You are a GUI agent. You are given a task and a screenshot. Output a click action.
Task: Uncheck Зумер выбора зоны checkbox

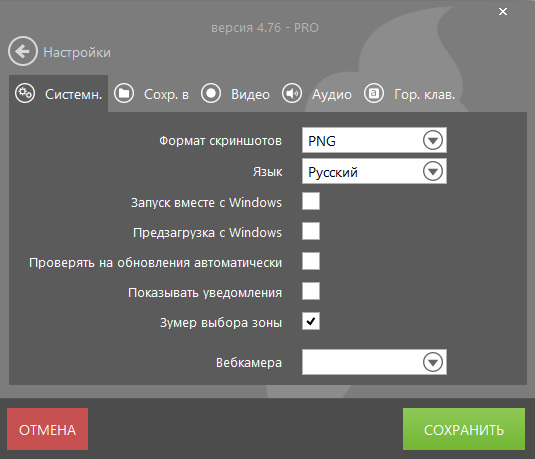tap(311, 321)
